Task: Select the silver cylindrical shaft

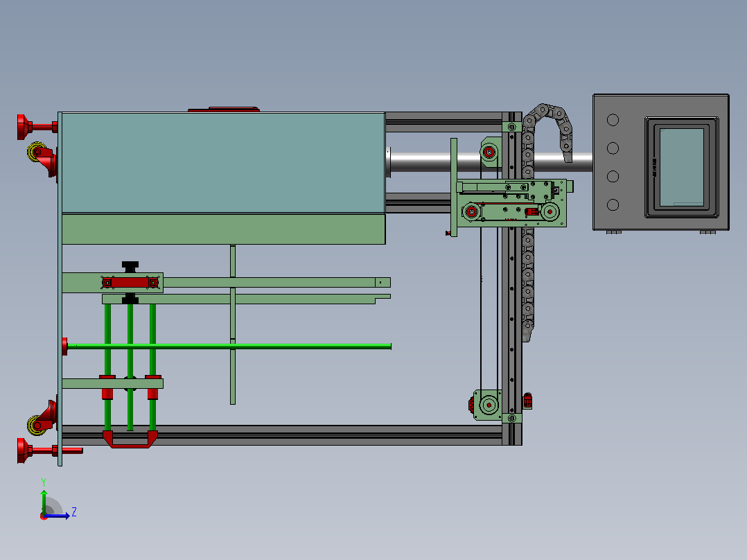Action: point(491,162)
